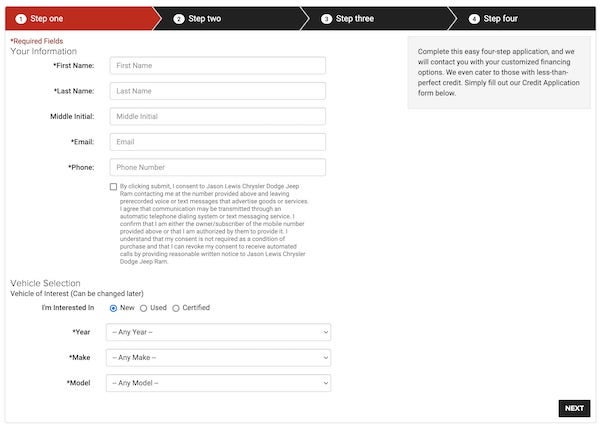Switch to the Step three tab

(x=353, y=18)
